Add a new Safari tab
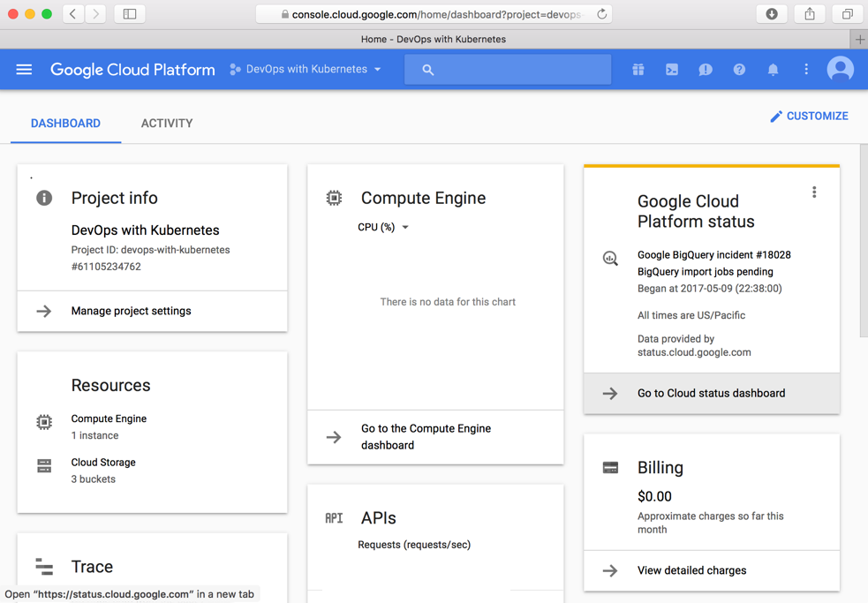Image resolution: width=868 pixels, height=603 pixels. point(859,40)
